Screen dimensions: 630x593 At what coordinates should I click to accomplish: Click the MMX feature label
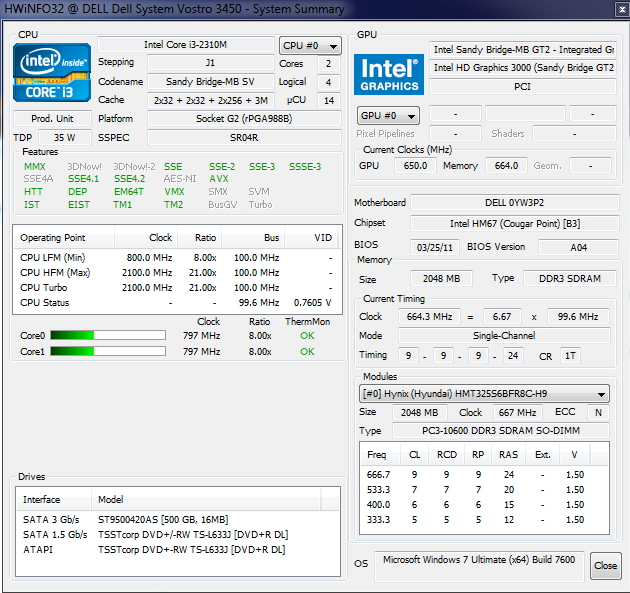tap(35, 166)
